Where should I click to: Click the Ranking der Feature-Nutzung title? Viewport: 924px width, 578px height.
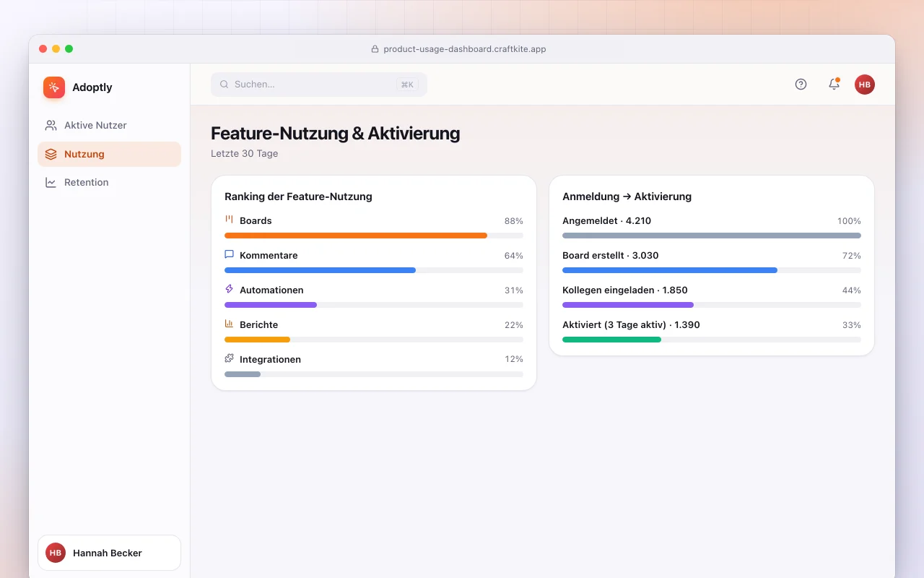click(x=298, y=197)
